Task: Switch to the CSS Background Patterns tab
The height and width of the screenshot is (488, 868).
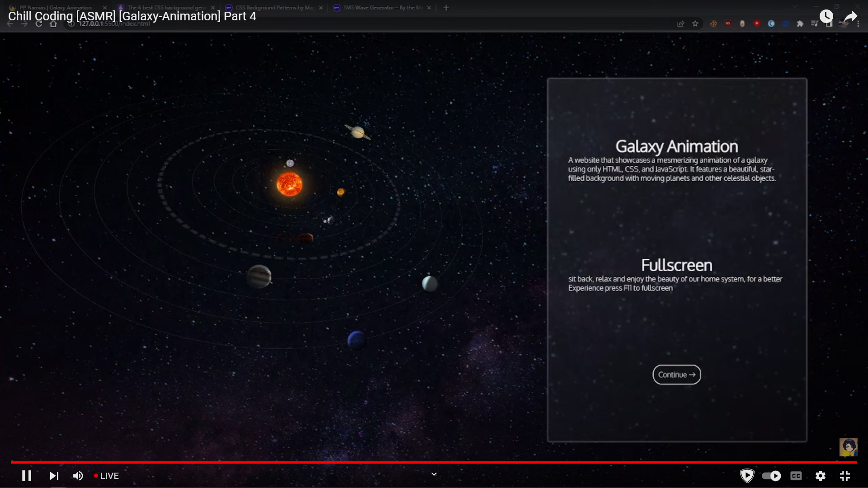Action: point(274,8)
